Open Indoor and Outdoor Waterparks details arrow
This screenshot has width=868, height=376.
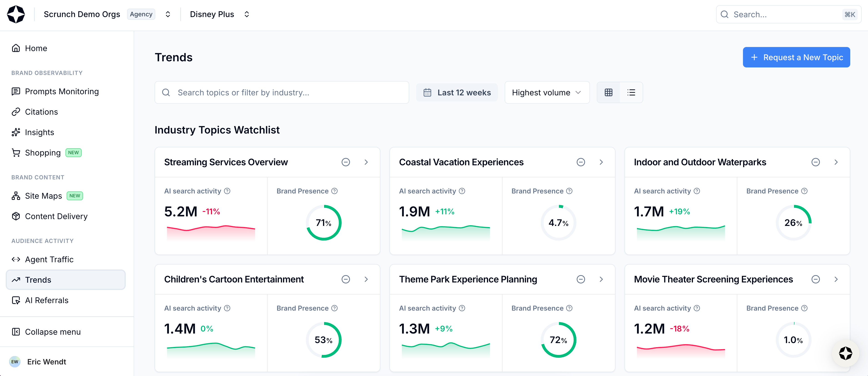click(x=836, y=162)
